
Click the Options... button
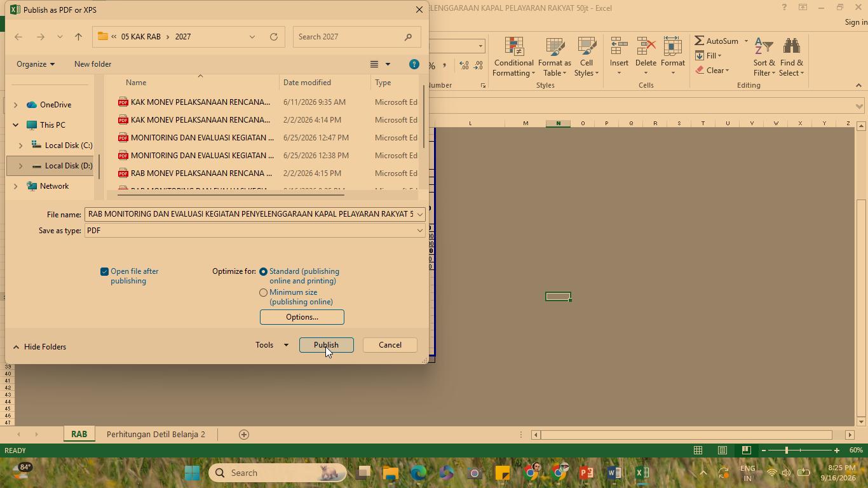pyautogui.click(x=302, y=317)
